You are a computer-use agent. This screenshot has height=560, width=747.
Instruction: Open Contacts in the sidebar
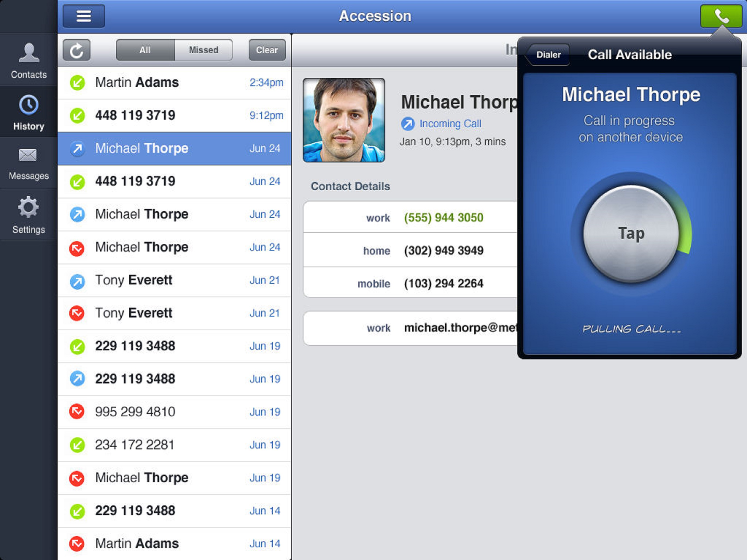click(x=29, y=60)
